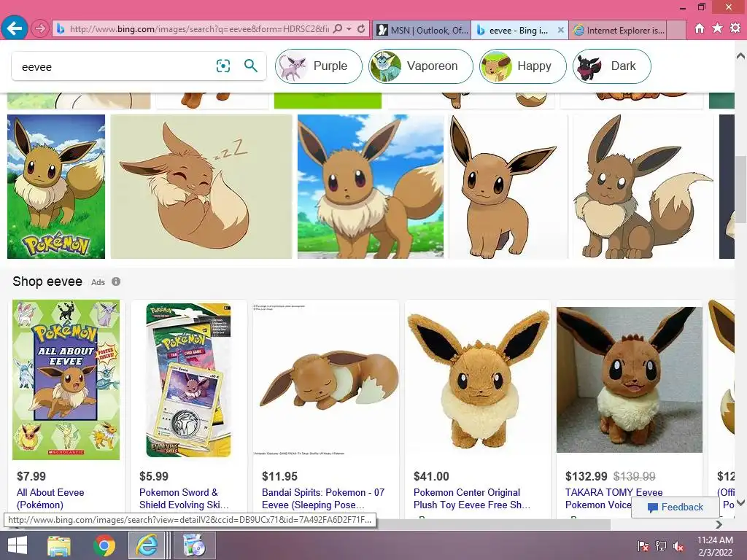Click the muted volume tray icon

pyautogui.click(x=678, y=545)
